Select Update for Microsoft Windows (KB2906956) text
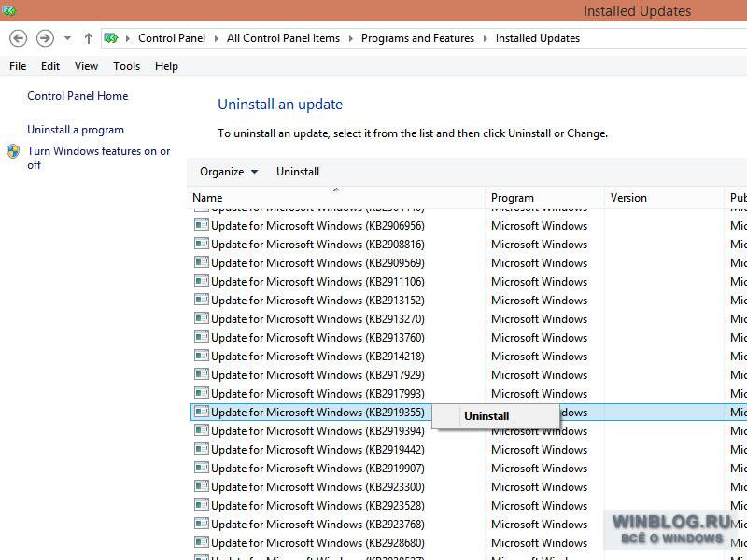The height and width of the screenshot is (560, 747). pos(317,226)
